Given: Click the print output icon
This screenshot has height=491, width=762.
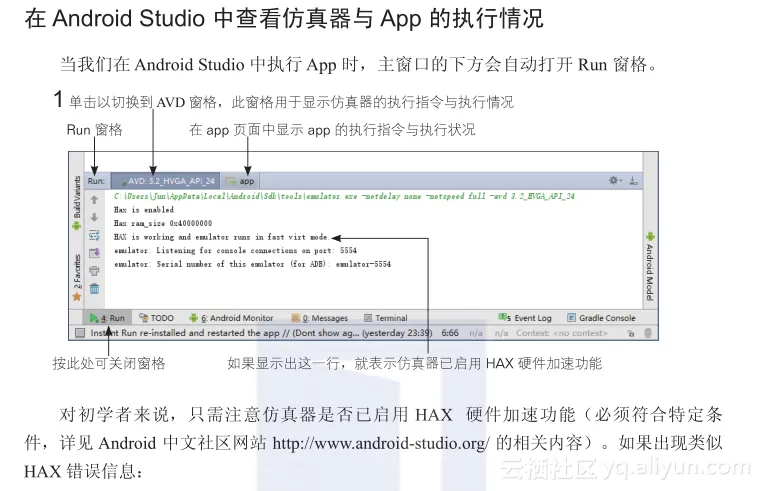Looking at the screenshot, I should (x=94, y=270).
